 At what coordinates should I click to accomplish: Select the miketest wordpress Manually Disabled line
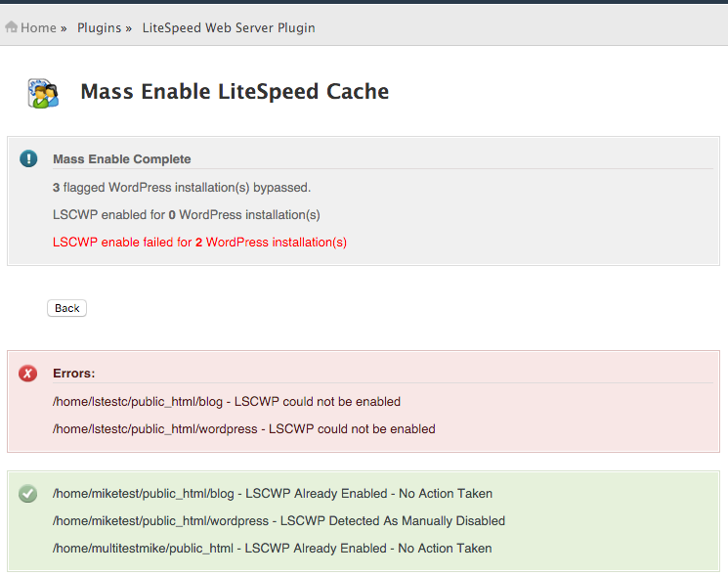[x=278, y=520]
